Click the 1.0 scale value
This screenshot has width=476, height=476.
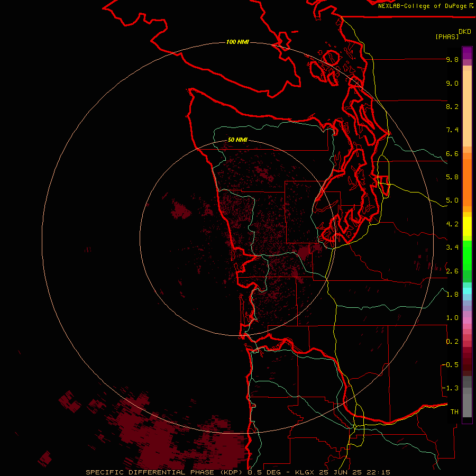[x=452, y=318]
